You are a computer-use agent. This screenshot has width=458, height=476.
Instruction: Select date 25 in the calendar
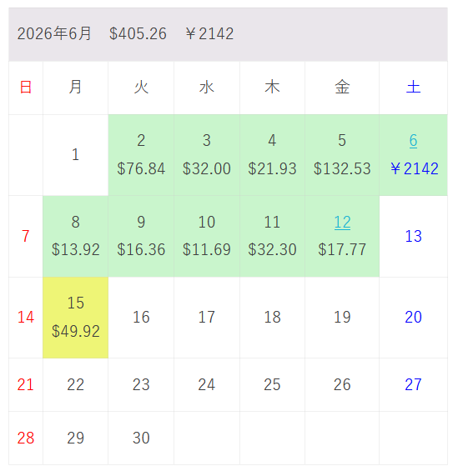point(272,384)
